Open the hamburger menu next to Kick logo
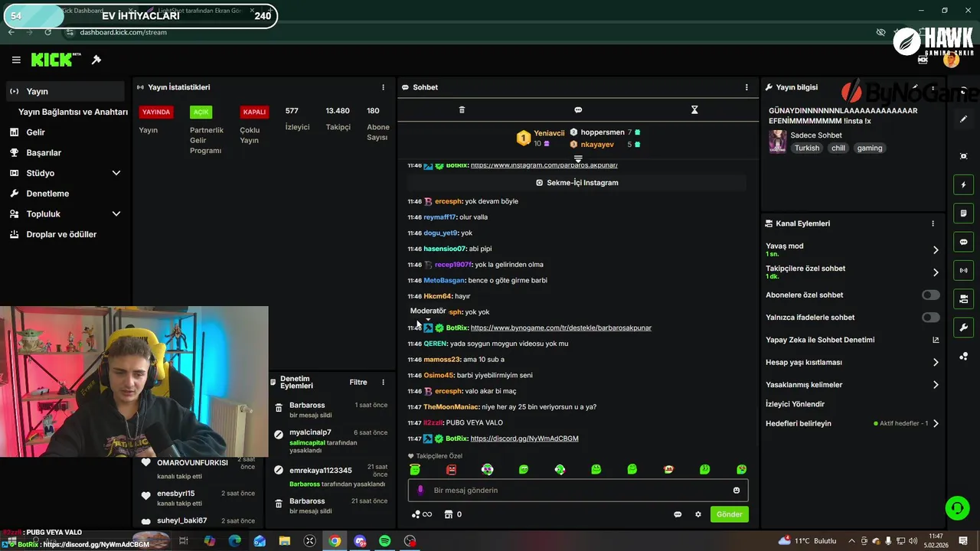 click(16, 60)
